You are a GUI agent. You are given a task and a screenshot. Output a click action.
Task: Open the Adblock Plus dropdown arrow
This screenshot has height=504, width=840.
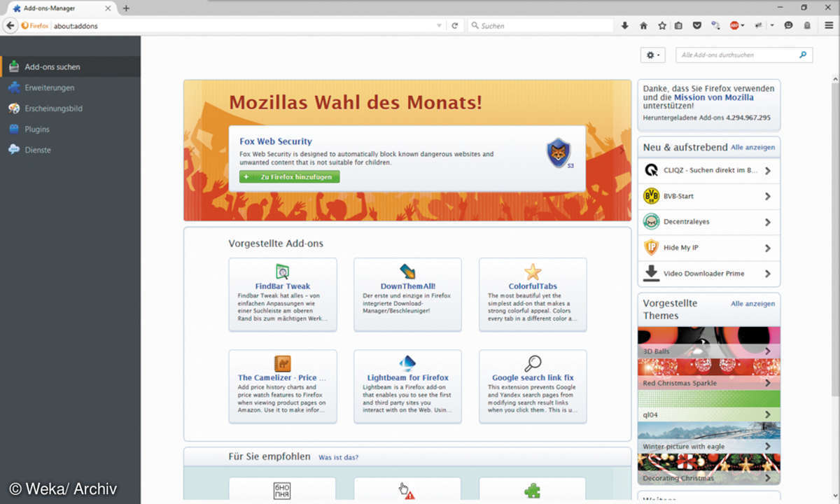click(x=742, y=26)
